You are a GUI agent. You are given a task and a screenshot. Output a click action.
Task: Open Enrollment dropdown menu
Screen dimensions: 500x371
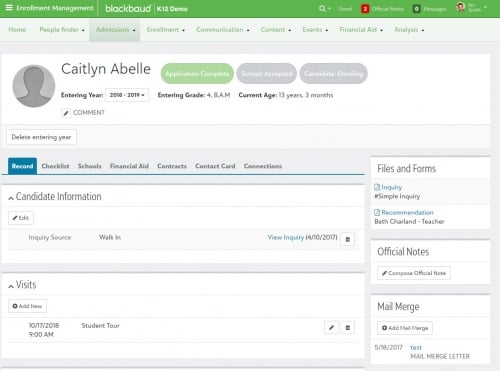click(x=166, y=30)
